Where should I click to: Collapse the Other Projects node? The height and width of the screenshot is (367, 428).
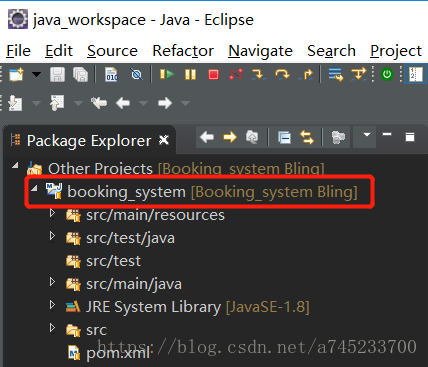coord(15,165)
